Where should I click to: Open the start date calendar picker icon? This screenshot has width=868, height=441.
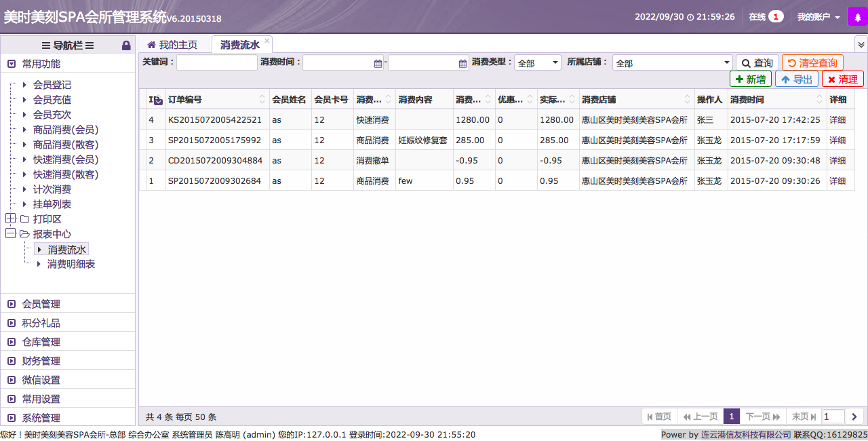pyautogui.click(x=378, y=63)
